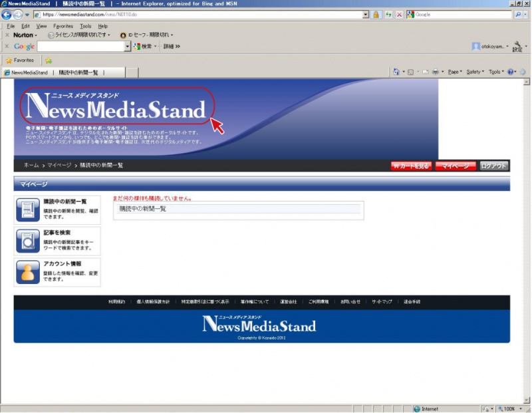The image size is (532, 413).
Task: Click the お問い合せ footer link
Action: [350, 302]
